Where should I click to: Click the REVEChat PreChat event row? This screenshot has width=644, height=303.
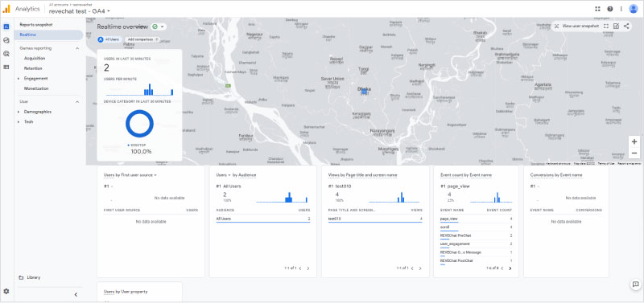point(476,236)
